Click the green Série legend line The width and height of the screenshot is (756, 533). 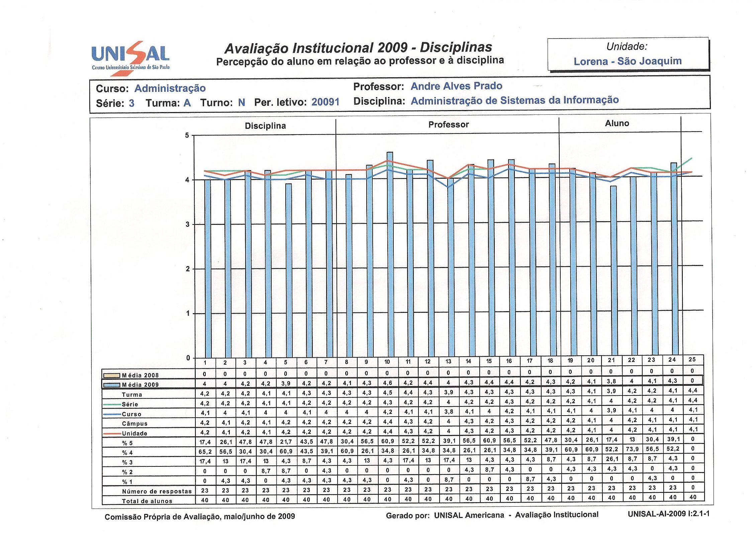click(x=112, y=404)
